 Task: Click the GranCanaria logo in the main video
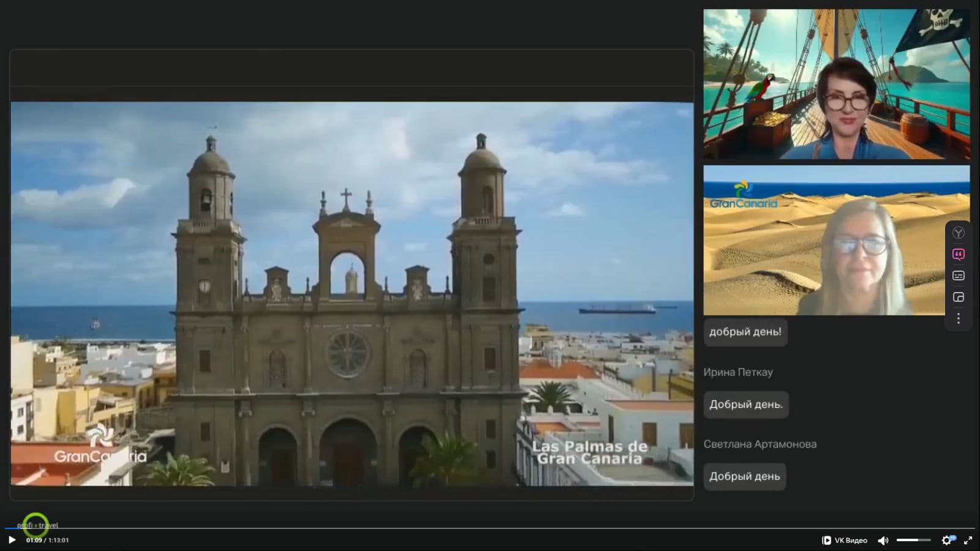point(100,447)
